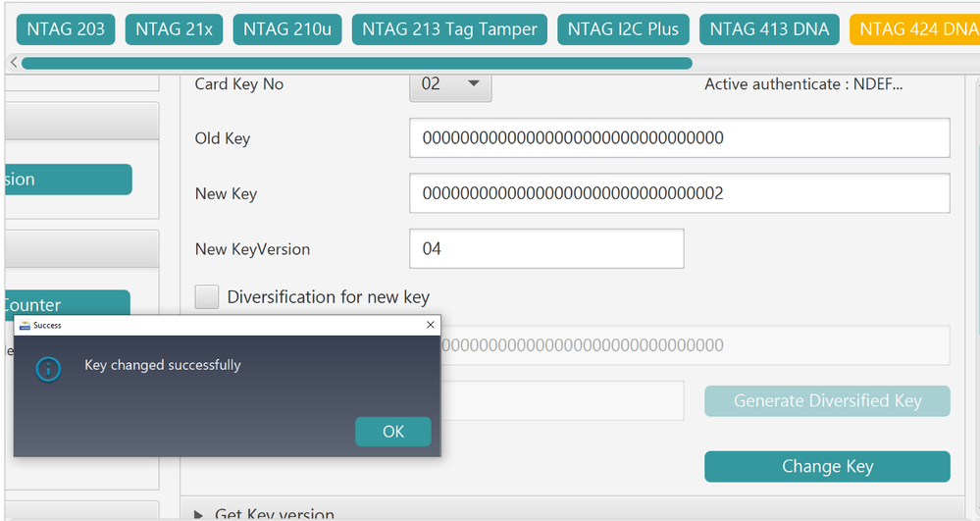
Task: Click the Generate Diversified Key button
Action: pyautogui.click(x=827, y=401)
